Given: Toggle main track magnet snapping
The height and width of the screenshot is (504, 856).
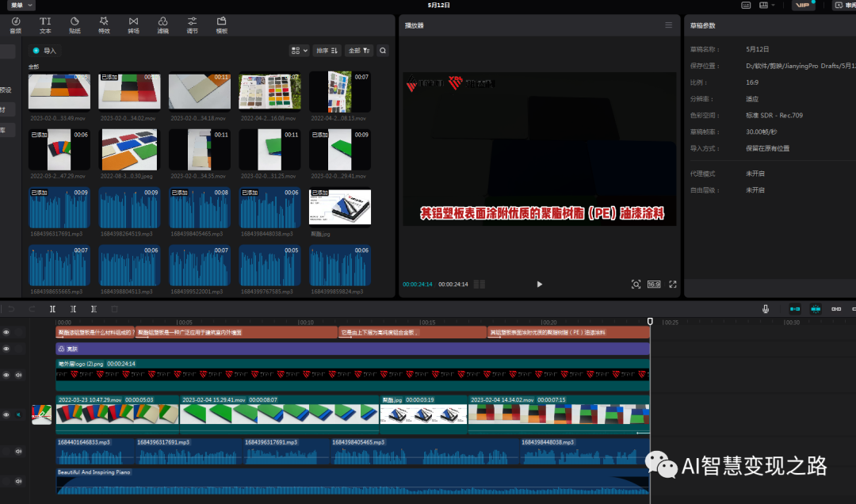Looking at the screenshot, I should [x=795, y=309].
